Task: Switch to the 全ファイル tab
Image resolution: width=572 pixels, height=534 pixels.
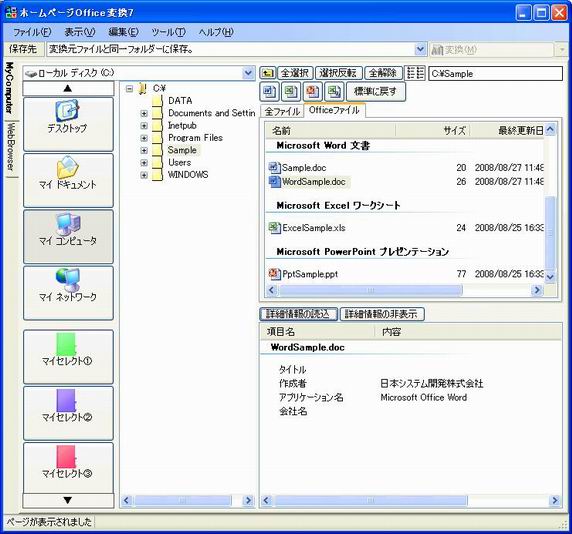Action: [282, 111]
